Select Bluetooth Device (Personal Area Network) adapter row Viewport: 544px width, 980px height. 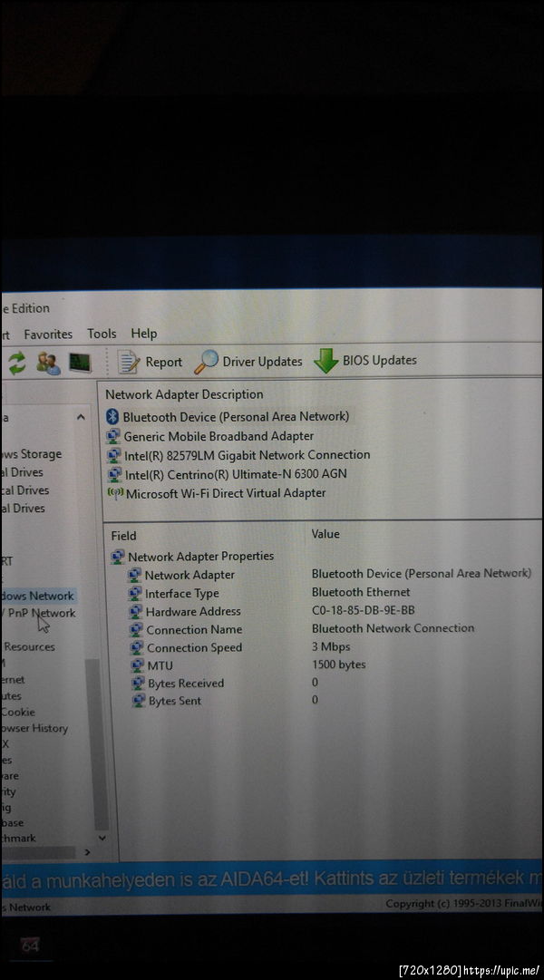coord(228,416)
